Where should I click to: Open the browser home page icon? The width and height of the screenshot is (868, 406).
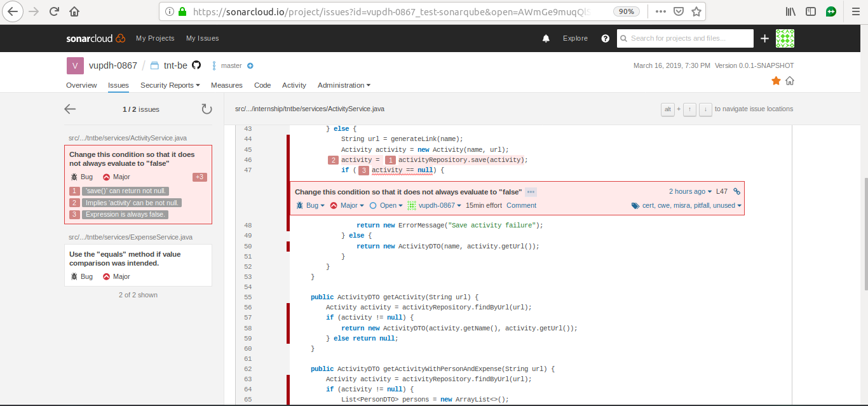(x=74, y=11)
